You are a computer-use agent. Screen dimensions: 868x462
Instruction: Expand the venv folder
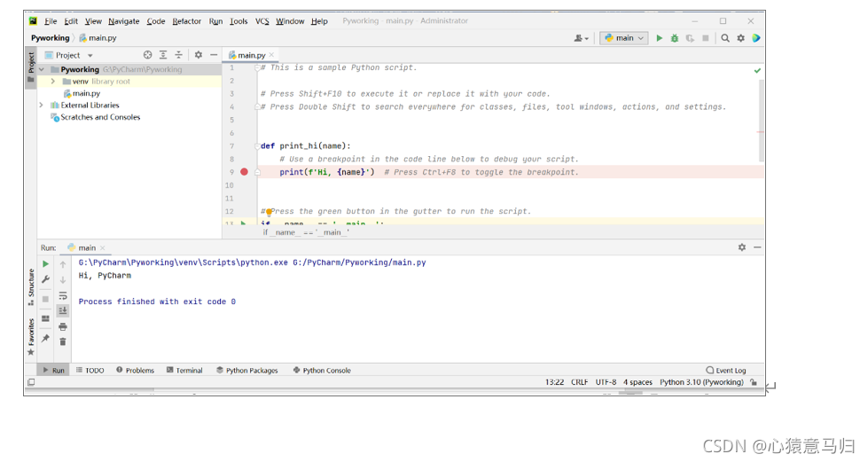click(52, 82)
